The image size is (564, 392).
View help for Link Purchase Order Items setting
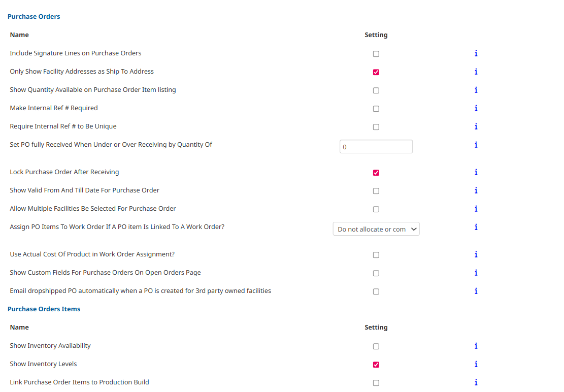[476, 382]
